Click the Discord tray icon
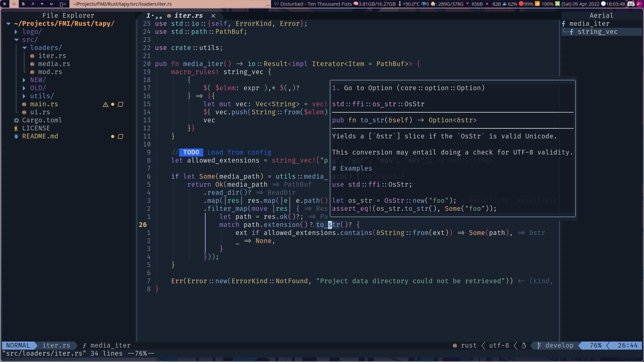Image resolution: width=644 pixels, height=362 pixels. tap(631, 4)
